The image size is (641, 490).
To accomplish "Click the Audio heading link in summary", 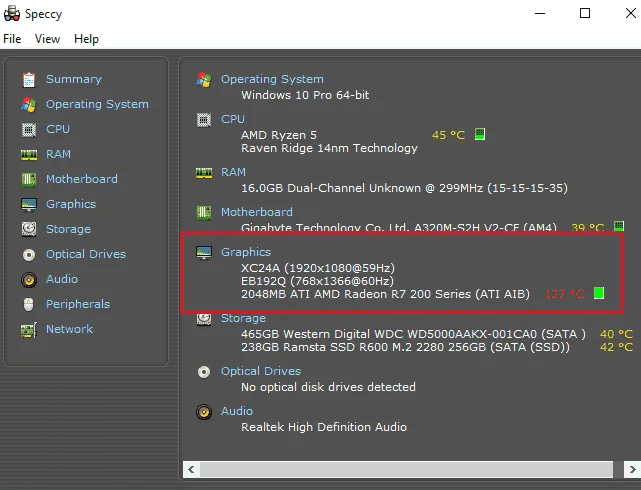I will [x=237, y=411].
